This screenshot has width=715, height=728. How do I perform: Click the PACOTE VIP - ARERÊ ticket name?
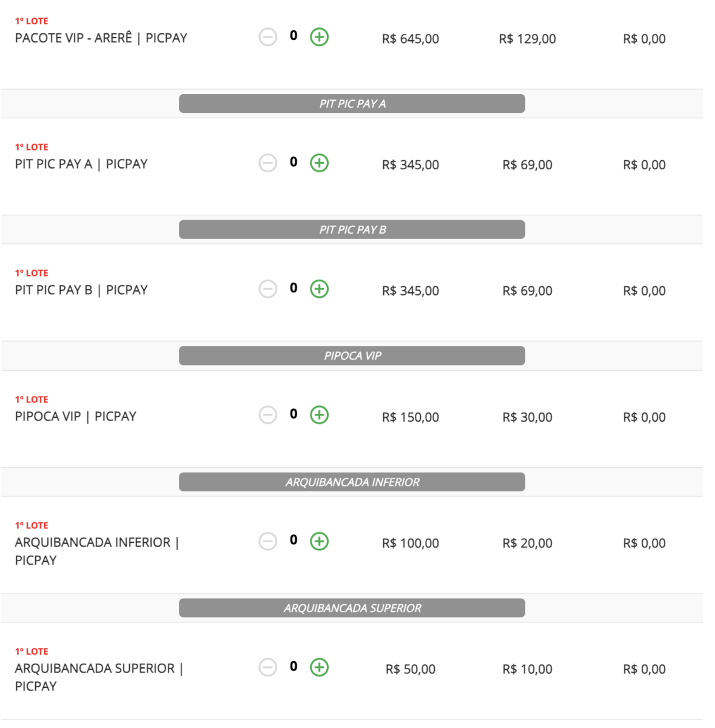coord(101,38)
